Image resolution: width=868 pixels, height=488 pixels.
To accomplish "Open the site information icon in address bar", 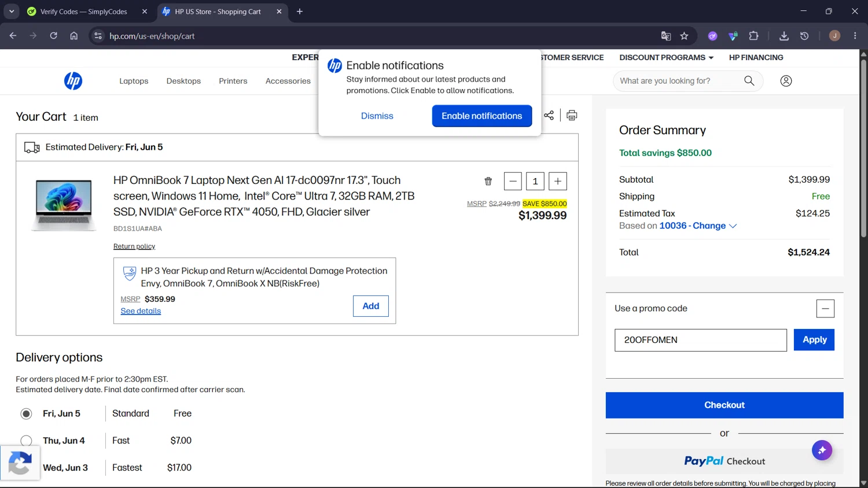I will [98, 36].
